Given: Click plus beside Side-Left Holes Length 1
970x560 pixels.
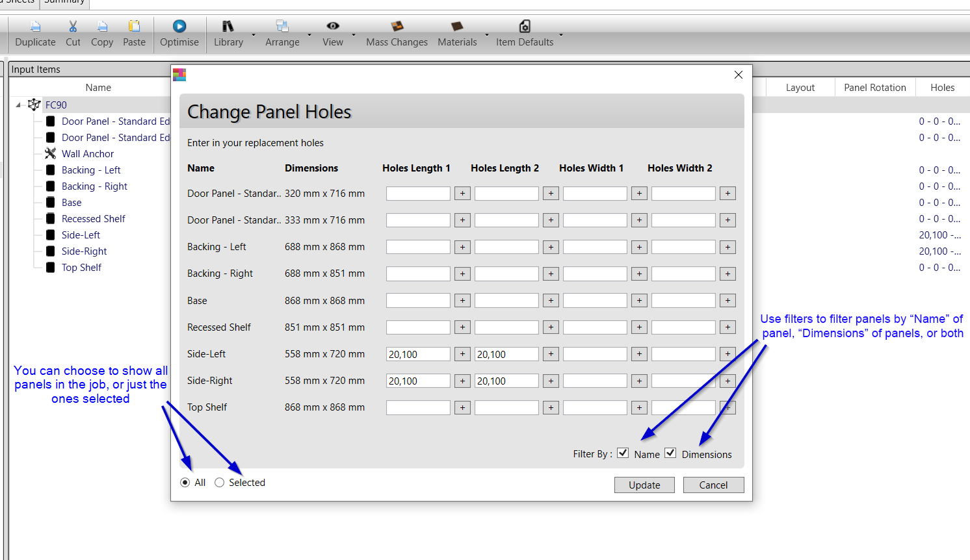Looking at the screenshot, I should [462, 354].
